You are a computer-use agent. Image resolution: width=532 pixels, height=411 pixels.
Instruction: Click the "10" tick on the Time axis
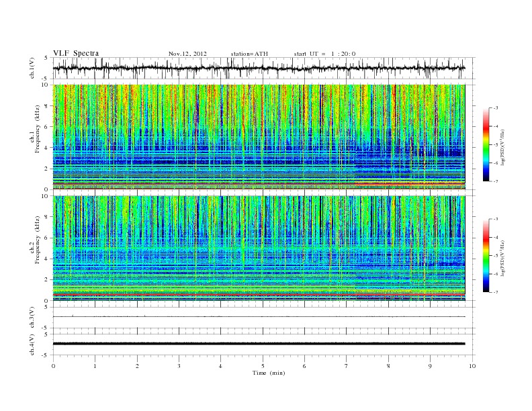(x=472, y=366)
